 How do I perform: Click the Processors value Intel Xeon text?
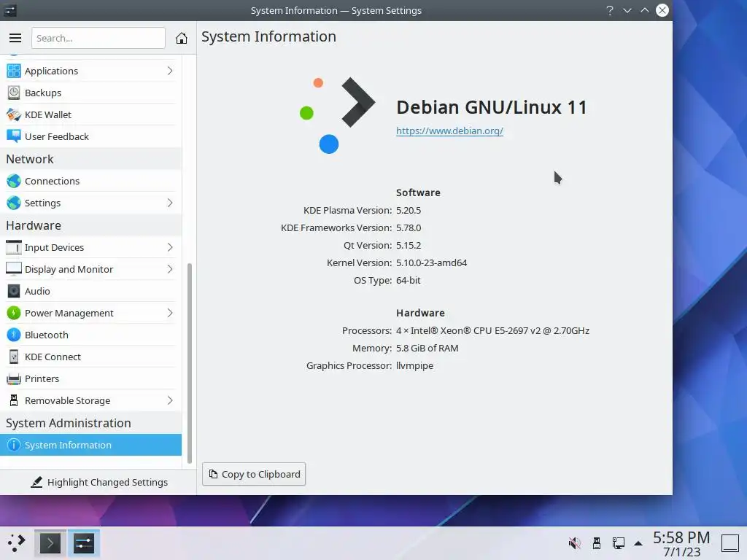click(x=492, y=330)
